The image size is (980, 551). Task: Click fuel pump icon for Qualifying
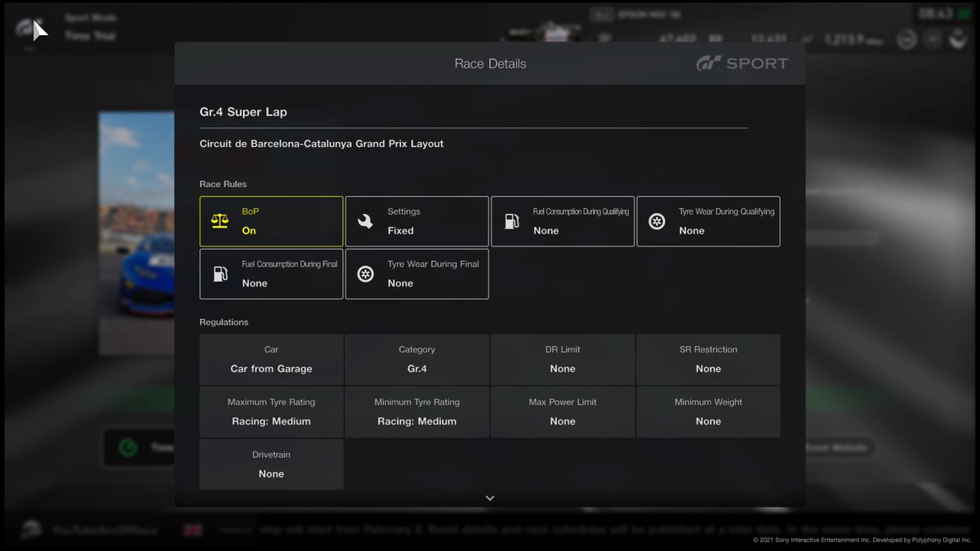511,221
